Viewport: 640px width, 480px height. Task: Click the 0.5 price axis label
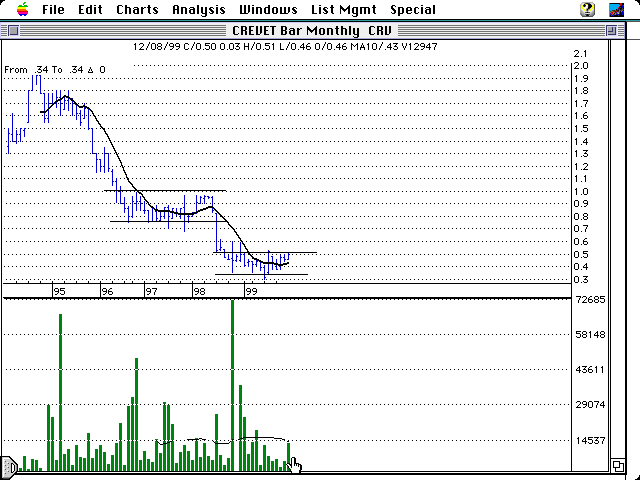coord(581,254)
